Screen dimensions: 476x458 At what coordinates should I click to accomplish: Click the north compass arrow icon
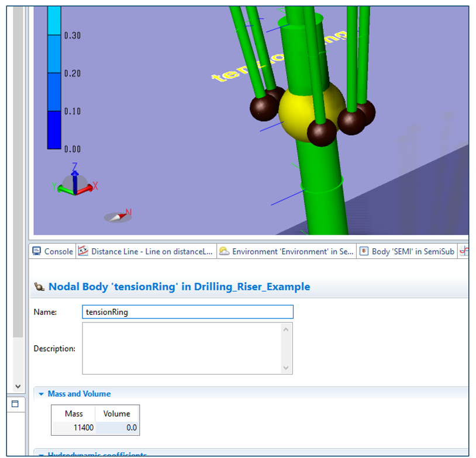[x=119, y=216]
